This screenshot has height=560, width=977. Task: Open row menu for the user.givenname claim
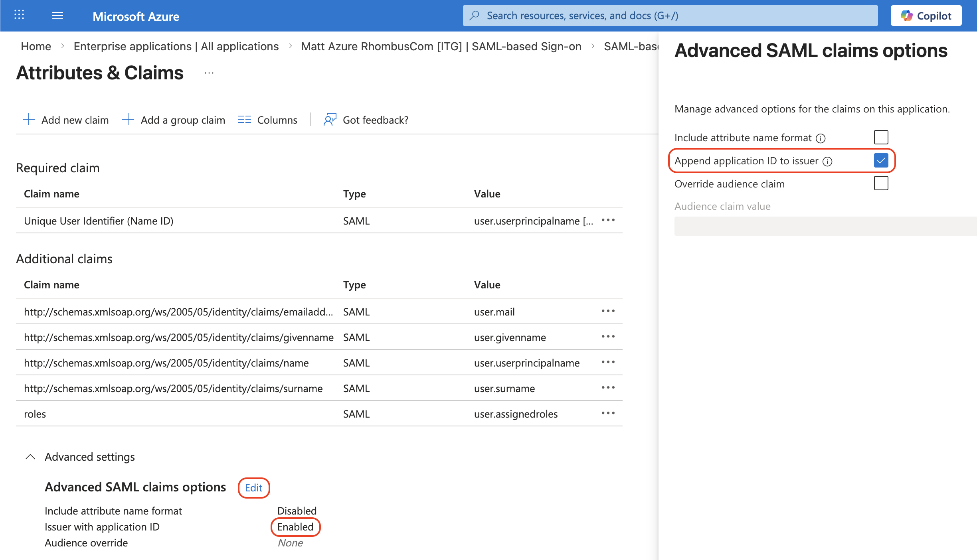pyautogui.click(x=608, y=337)
